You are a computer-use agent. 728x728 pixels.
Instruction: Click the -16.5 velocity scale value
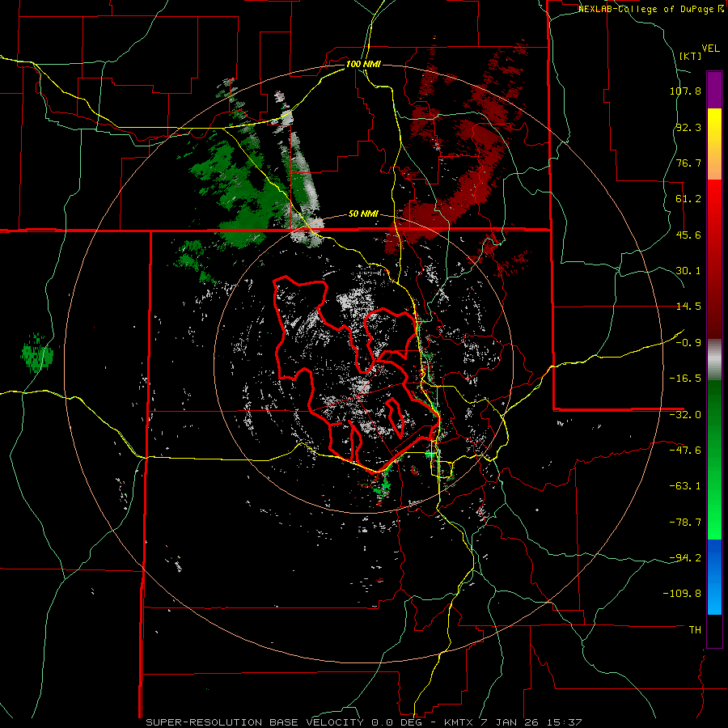point(685,379)
